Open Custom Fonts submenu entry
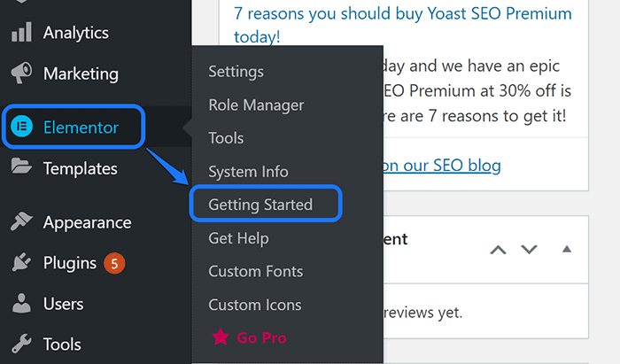Screen dimensions: 620x364 (x=255, y=271)
